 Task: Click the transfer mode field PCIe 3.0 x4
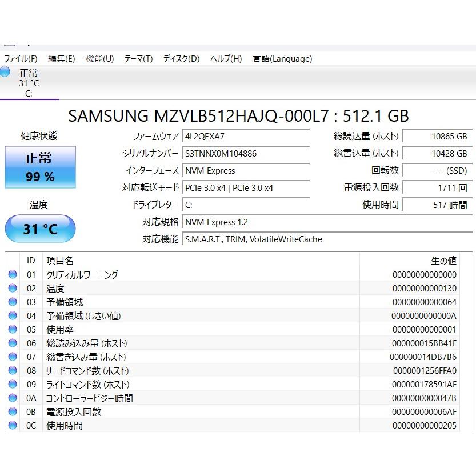point(246,188)
